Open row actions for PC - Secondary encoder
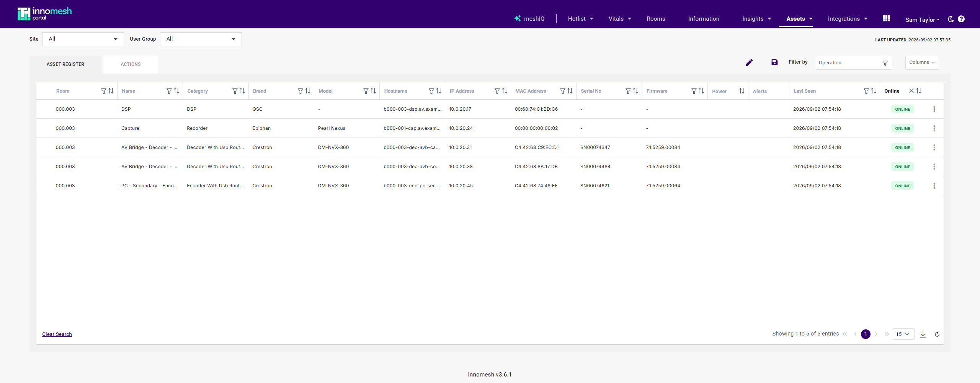Image resolution: width=980 pixels, height=383 pixels. click(x=934, y=186)
